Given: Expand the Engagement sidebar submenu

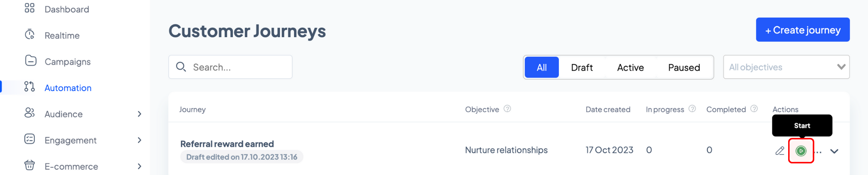Looking at the screenshot, I should tap(139, 140).
